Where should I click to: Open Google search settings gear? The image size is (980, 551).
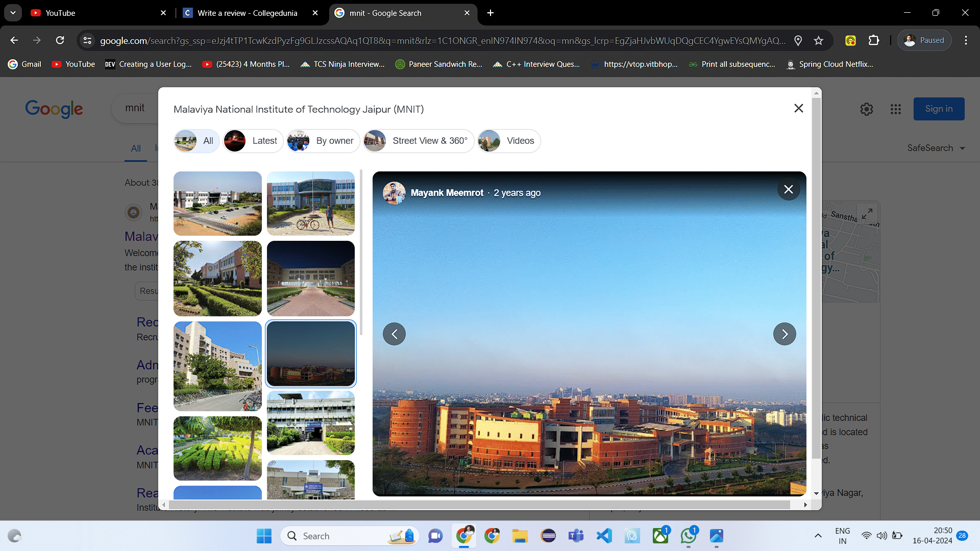pyautogui.click(x=866, y=109)
